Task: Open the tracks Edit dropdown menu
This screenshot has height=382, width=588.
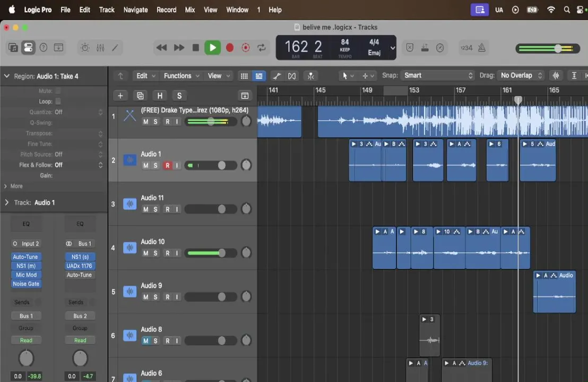Action: (x=146, y=76)
